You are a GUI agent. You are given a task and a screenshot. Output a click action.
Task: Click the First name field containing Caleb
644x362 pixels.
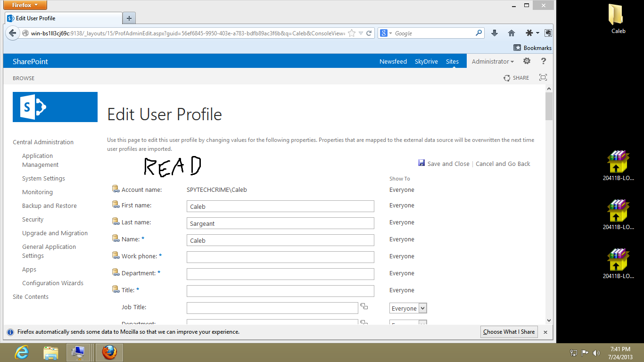tap(281, 206)
